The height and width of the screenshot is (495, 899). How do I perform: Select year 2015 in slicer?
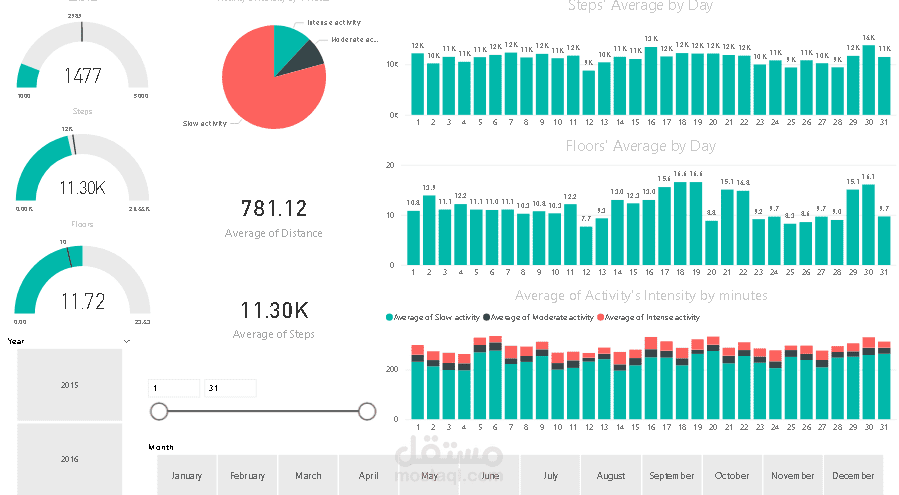[69, 385]
